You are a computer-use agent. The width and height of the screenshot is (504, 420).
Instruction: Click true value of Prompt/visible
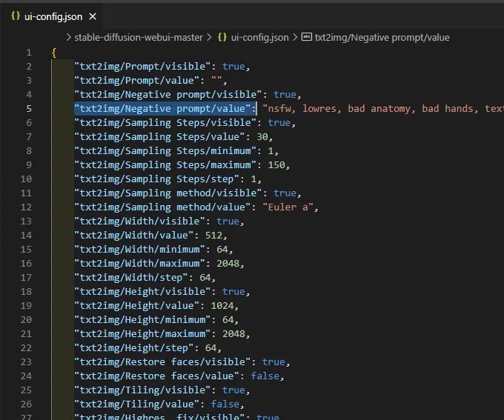pyautogui.click(x=233, y=67)
